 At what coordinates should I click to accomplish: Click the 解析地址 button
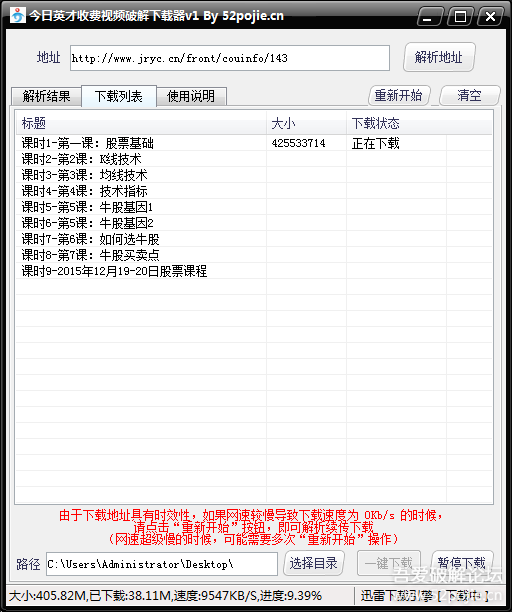(x=439, y=57)
